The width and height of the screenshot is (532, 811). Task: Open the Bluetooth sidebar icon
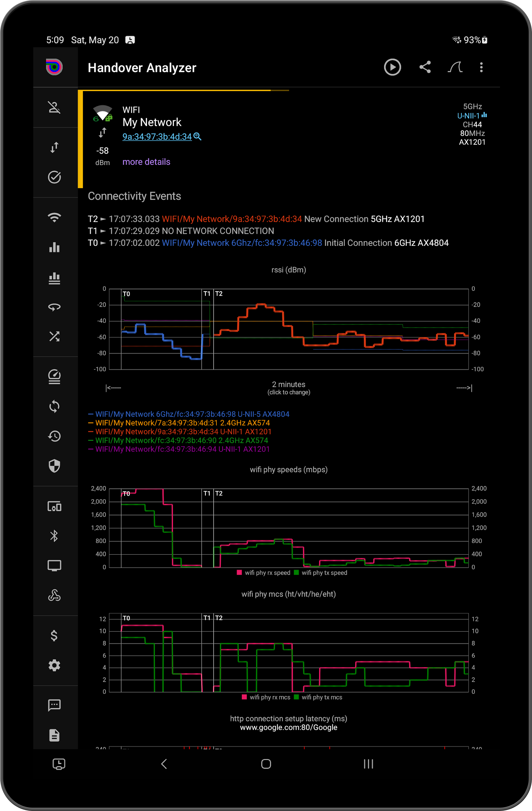[x=54, y=536]
